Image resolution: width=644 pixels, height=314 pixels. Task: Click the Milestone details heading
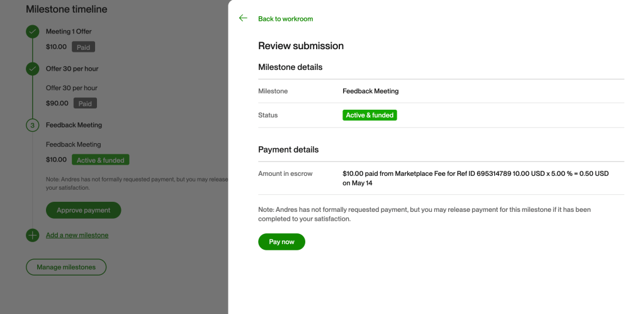click(x=290, y=67)
